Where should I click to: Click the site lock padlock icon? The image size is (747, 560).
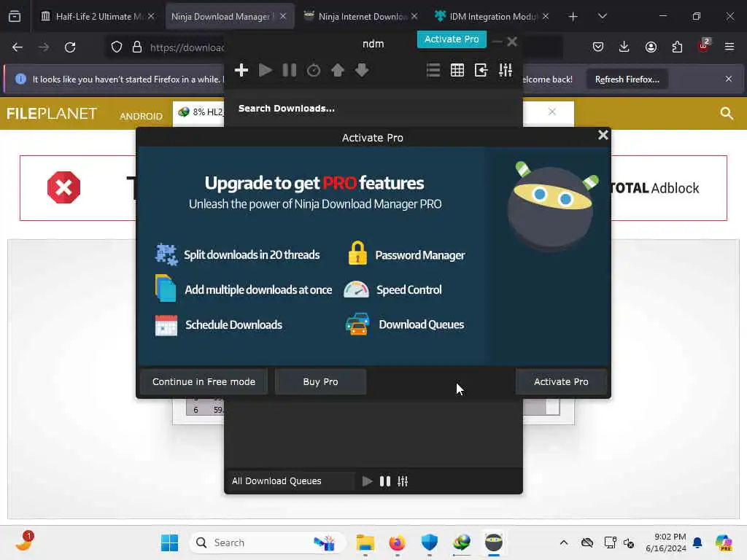coord(137,47)
